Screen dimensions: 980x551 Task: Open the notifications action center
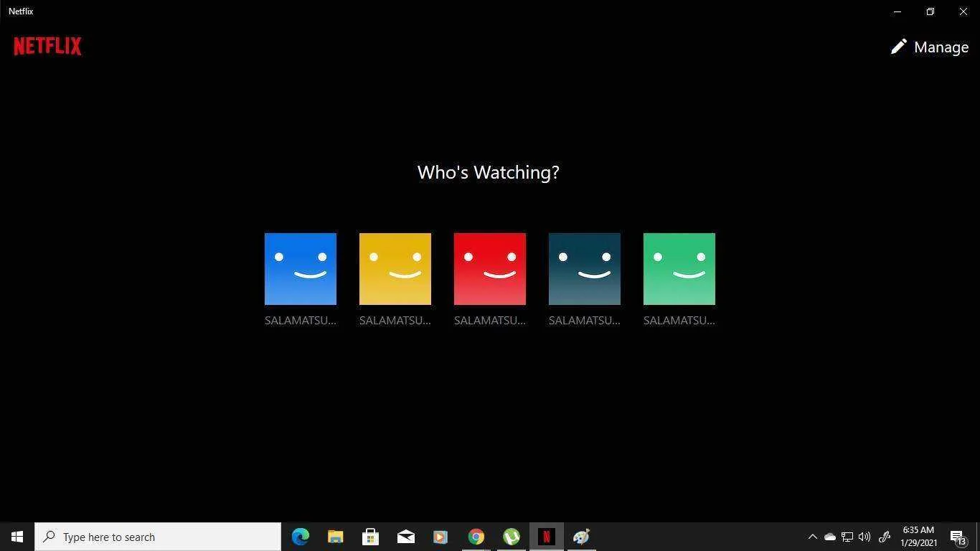tap(958, 537)
